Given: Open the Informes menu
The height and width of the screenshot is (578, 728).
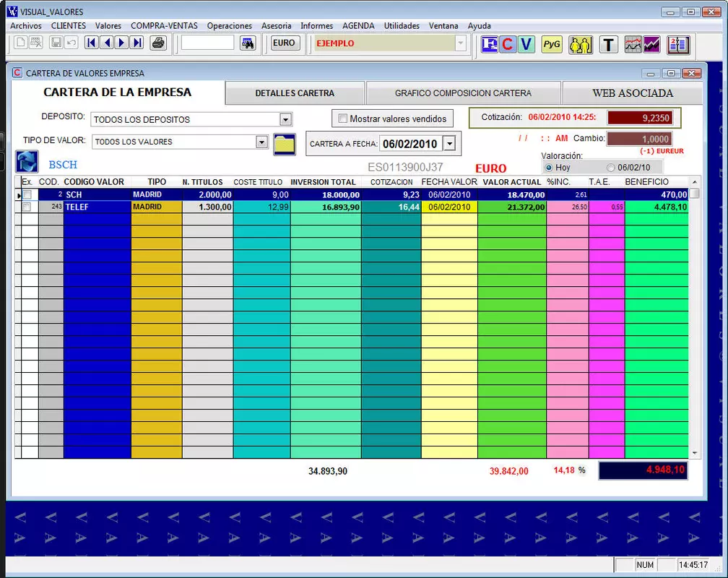Looking at the screenshot, I should (316, 26).
